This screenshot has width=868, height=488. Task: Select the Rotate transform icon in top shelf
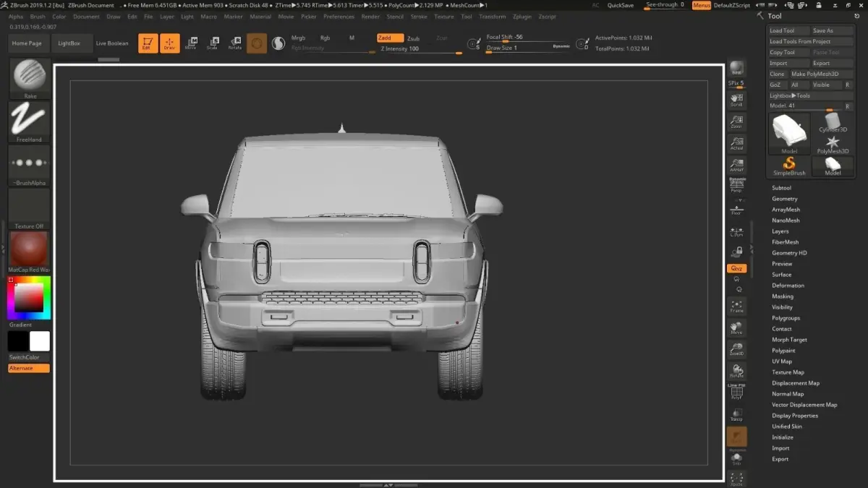[235, 43]
